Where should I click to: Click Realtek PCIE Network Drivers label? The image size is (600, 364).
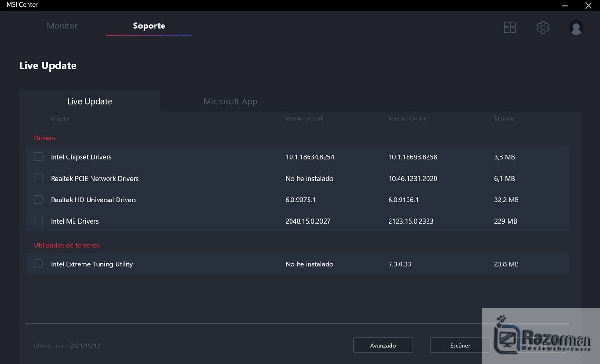coord(95,179)
